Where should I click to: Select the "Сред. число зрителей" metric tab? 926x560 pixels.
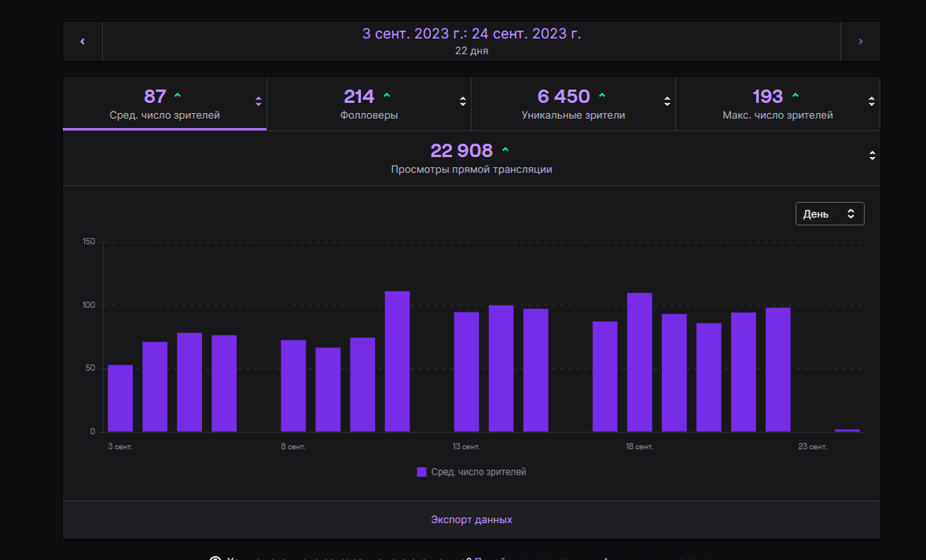164,104
